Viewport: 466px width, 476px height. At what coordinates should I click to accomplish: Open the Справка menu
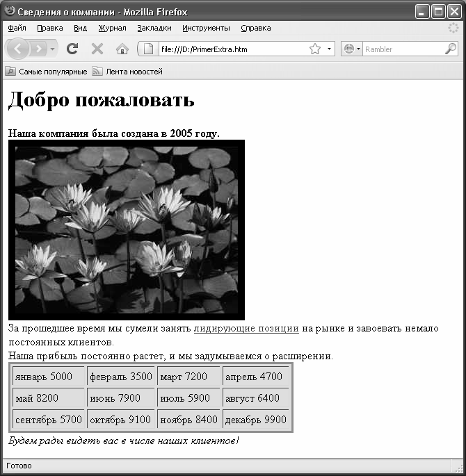(x=256, y=28)
